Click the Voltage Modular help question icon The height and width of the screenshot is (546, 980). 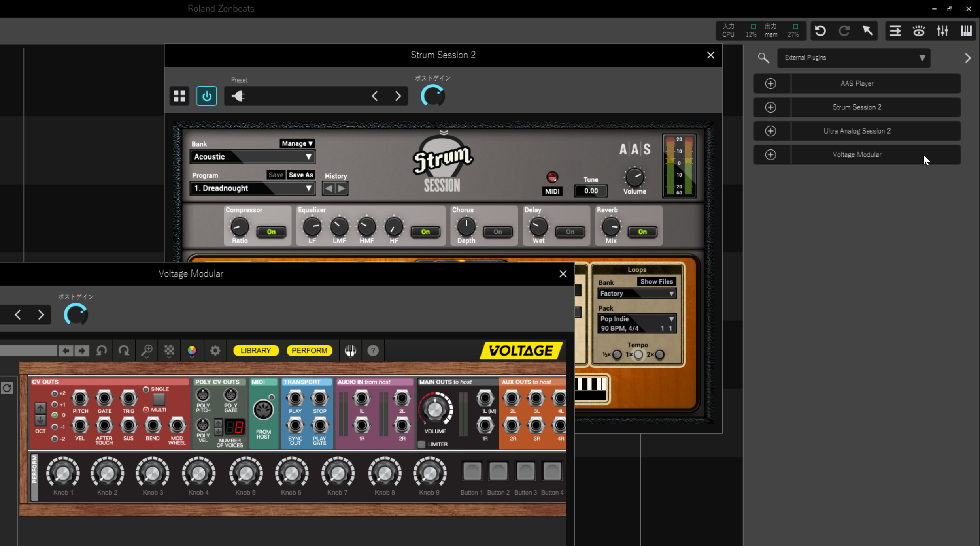point(373,350)
